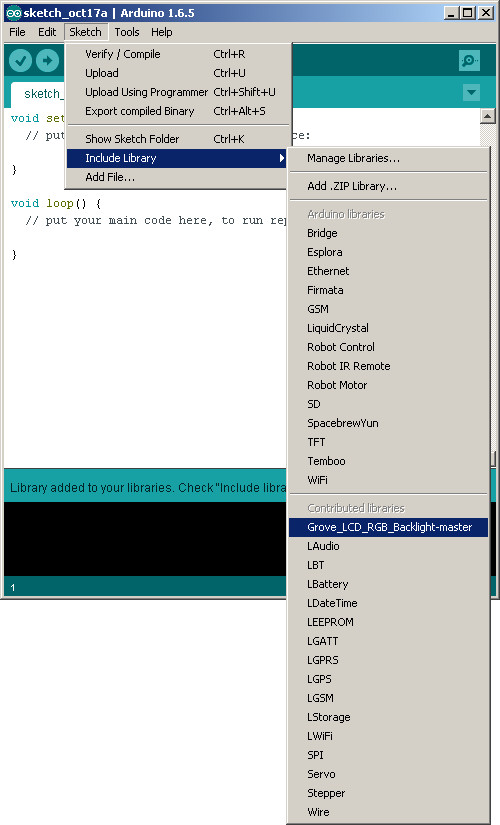Open the tab dropdown arrow on the tab bar

(472, 93)
